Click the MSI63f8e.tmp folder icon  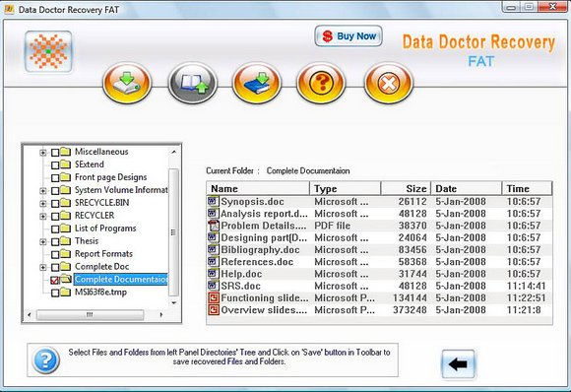click(66, 292)
